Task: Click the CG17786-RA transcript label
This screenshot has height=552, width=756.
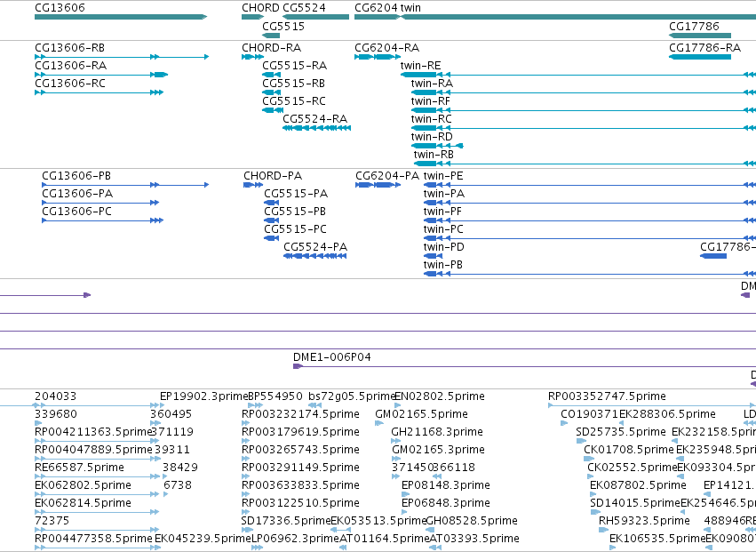Action: pos(704,48)
